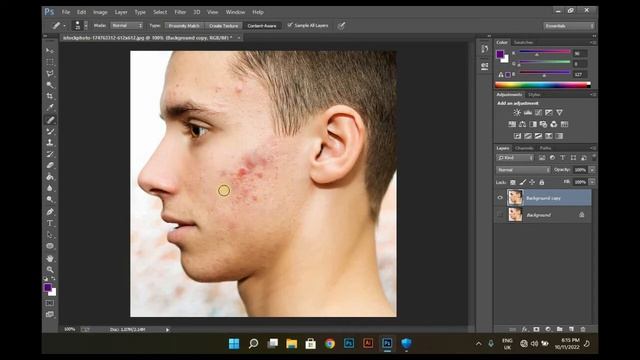Open the layer Kind filter dropdown
640x360 pixels.
click(515, 158)
